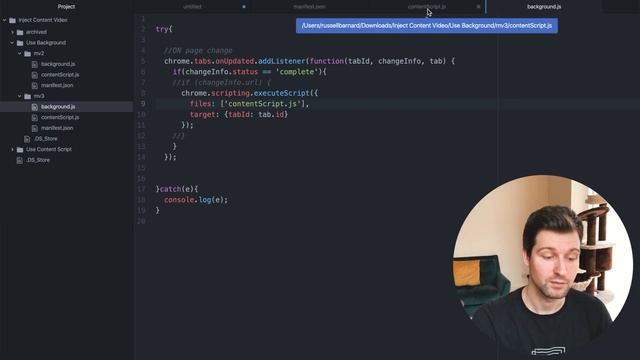
Task: Expand the archived folder chevron
Action: pyautogui.click(x=12, y=32)
